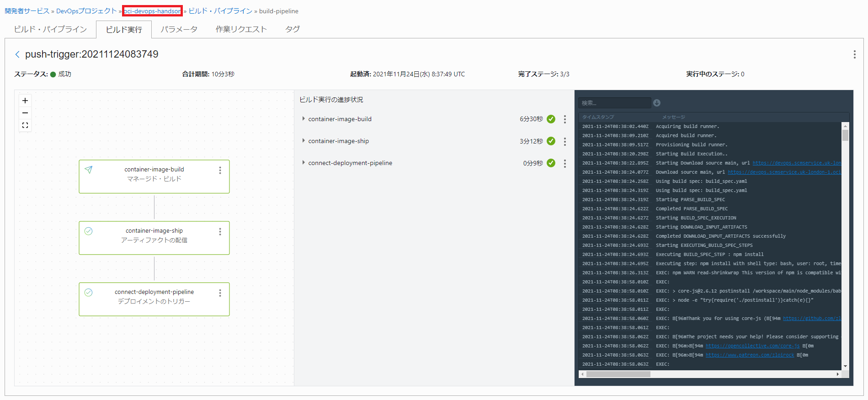Expand the container-image-ship progress row
This screenshot has height=400, width=868.
coord(304,141)
